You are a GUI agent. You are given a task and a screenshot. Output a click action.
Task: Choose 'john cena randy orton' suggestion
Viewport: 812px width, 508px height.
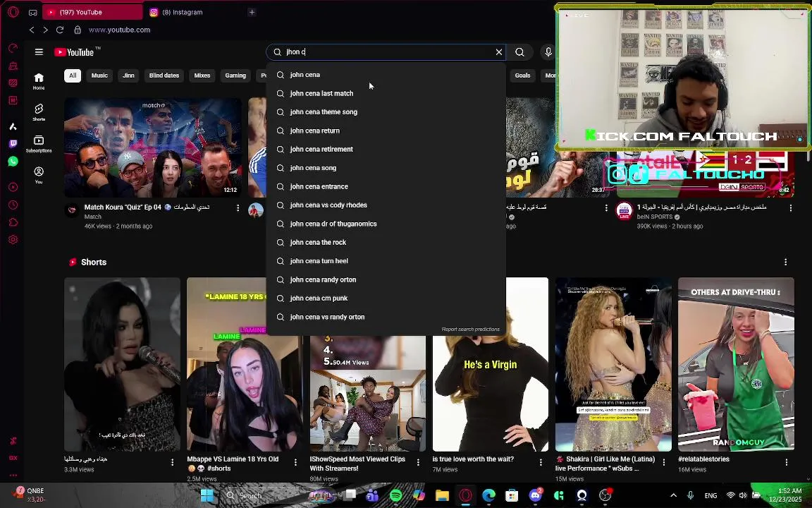pos(386,280)
